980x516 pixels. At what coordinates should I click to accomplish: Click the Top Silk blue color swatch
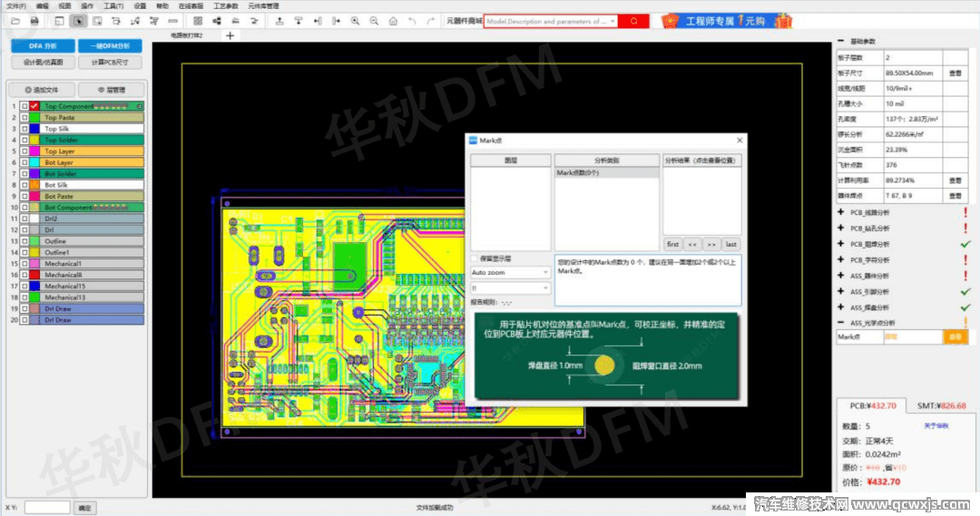pyautogui.click(x=34, y=129)
